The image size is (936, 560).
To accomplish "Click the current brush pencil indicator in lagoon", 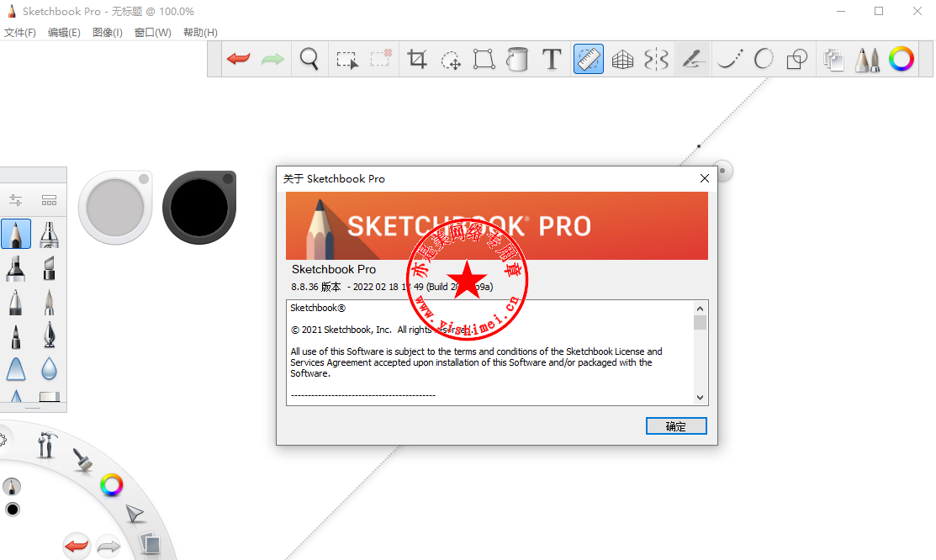I will click(x=11, y=487).
